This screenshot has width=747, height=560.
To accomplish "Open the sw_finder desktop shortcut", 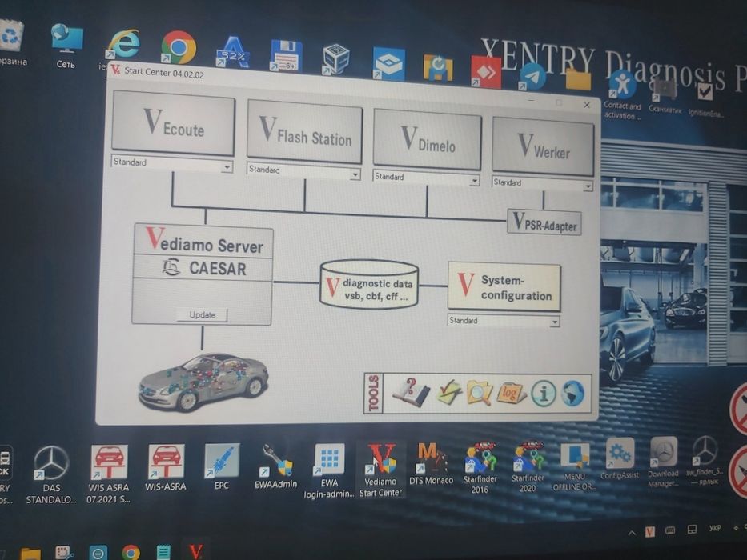I will click(x=705, y=460).
